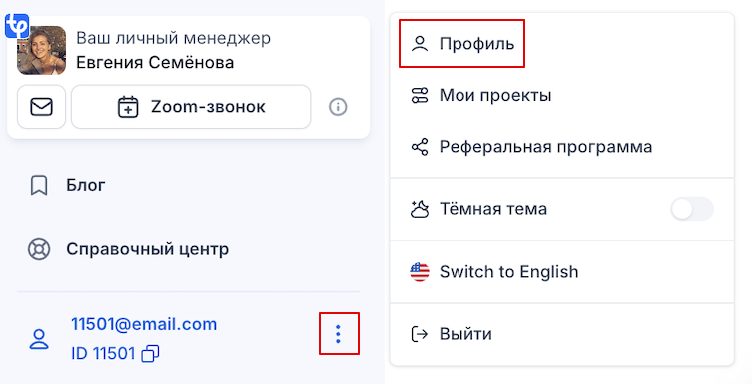This screenshot has width=752, height=384.
Task: Toggle the Тёмная тема switch
Action: (x=692, y=209)
